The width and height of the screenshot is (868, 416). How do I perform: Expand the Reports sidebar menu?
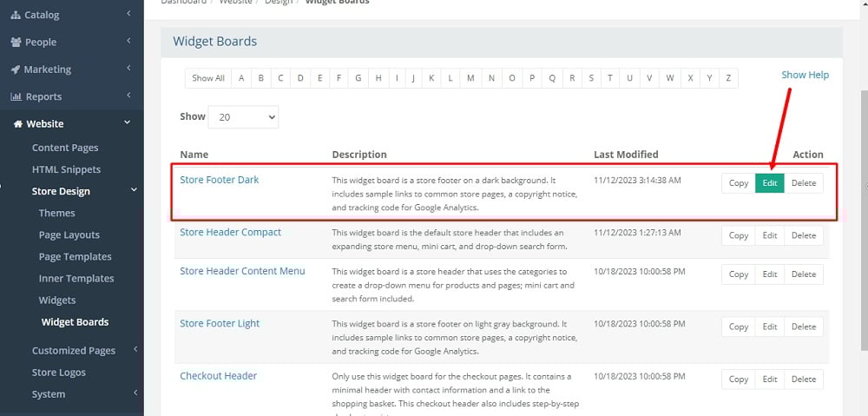tap(128, 95)
